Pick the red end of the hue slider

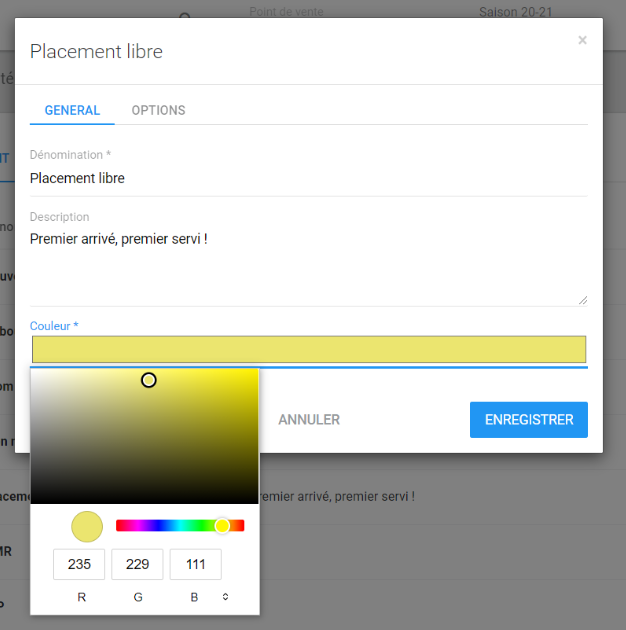[119, 526]
